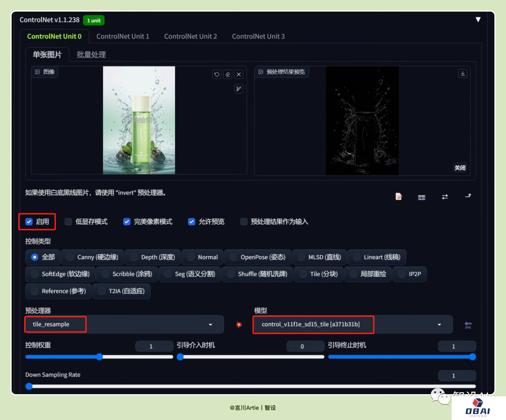Click the run preprocessor explosion icon
506x420 pixels.
(x=239, y=325)
